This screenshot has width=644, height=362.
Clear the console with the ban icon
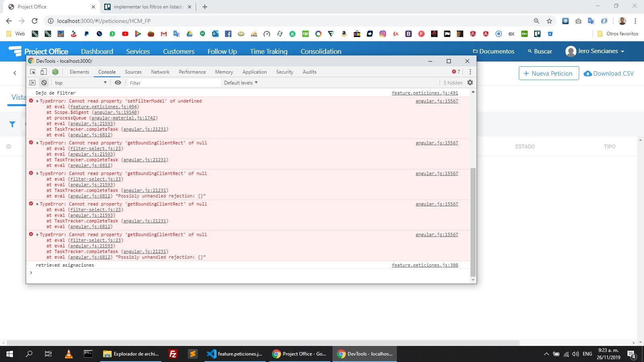tap(44, 83)
